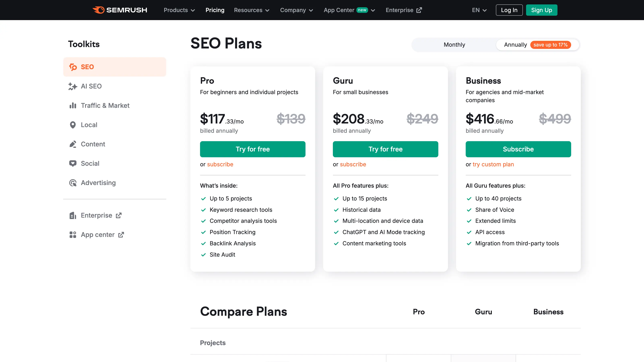Open the App center grid icon
This screenshot has width=644, height=362.
tap(72, 234)
